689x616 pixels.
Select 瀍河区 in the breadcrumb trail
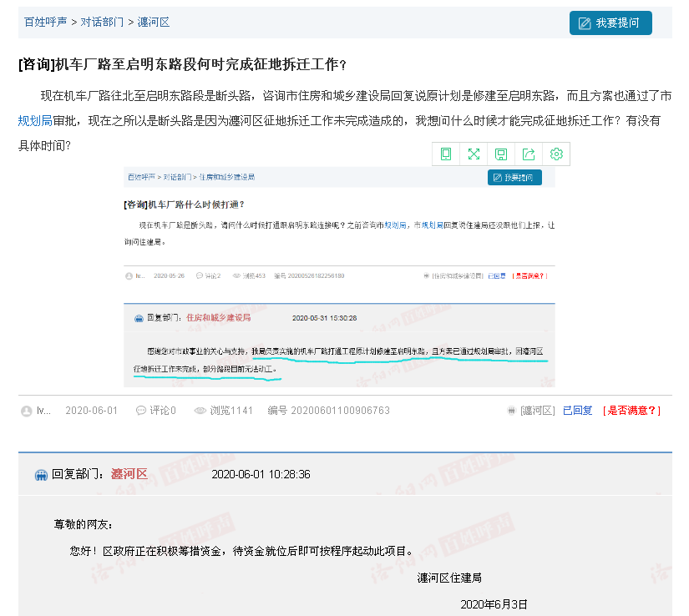click(x=153, y=23)
